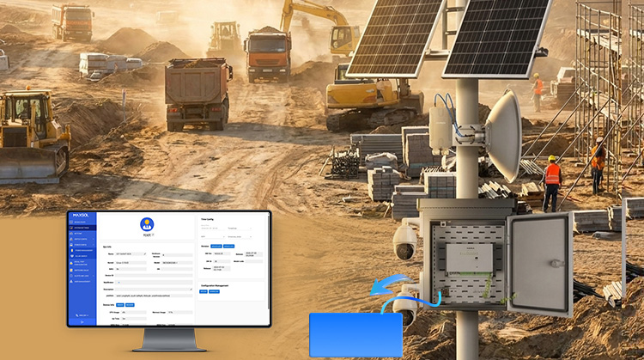Open the User Management sidebar item

[x=82, y=282]
